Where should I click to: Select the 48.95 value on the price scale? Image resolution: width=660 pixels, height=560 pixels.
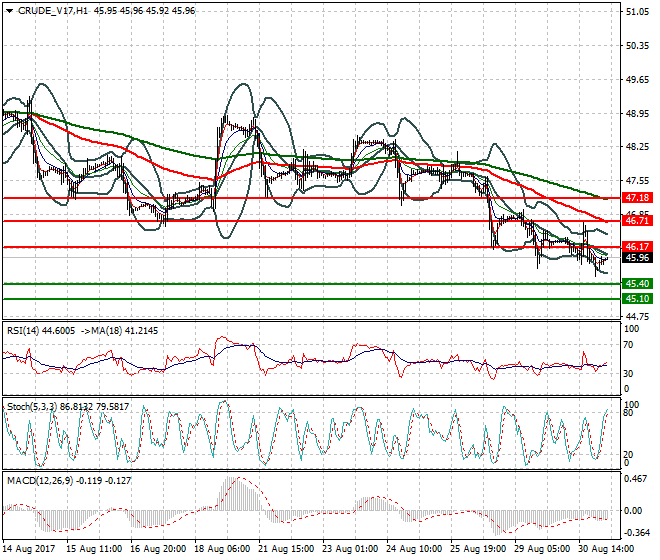pyautogui.click(x=636, y=113)
